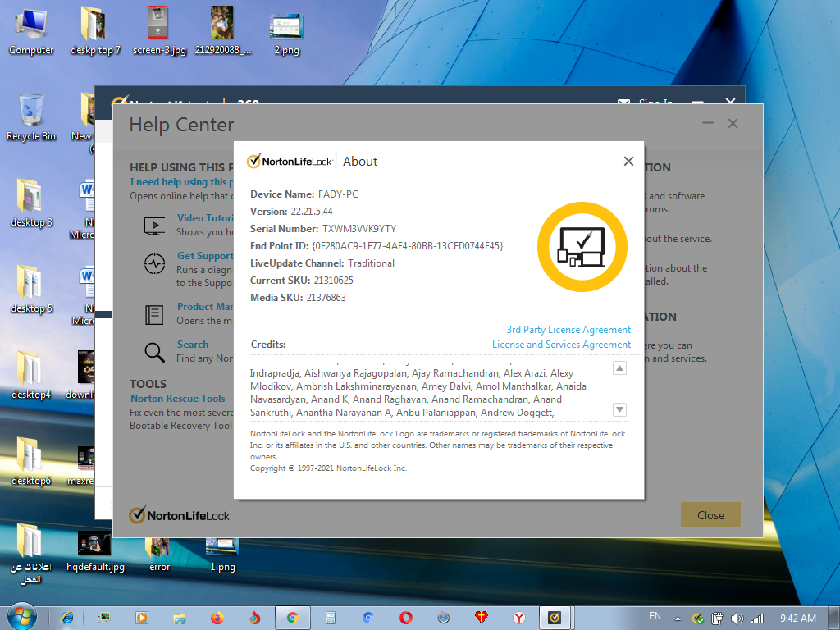Select the error folder icon

pyautogui.click(x=159, y=555)
